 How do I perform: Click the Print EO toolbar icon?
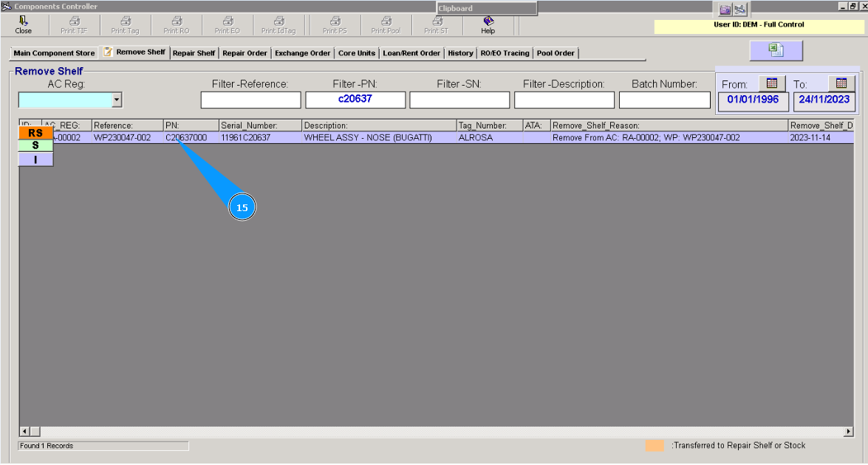tap(227, 25)
